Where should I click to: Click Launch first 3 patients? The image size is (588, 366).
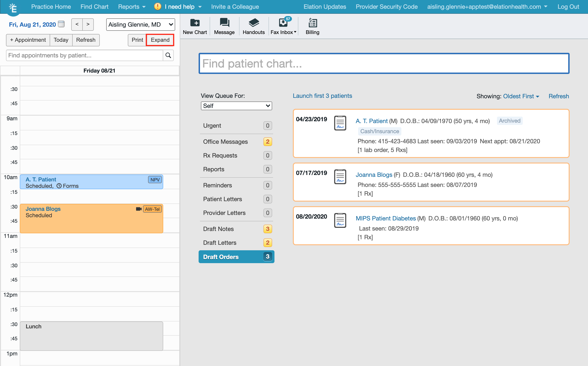click(322, 96)
